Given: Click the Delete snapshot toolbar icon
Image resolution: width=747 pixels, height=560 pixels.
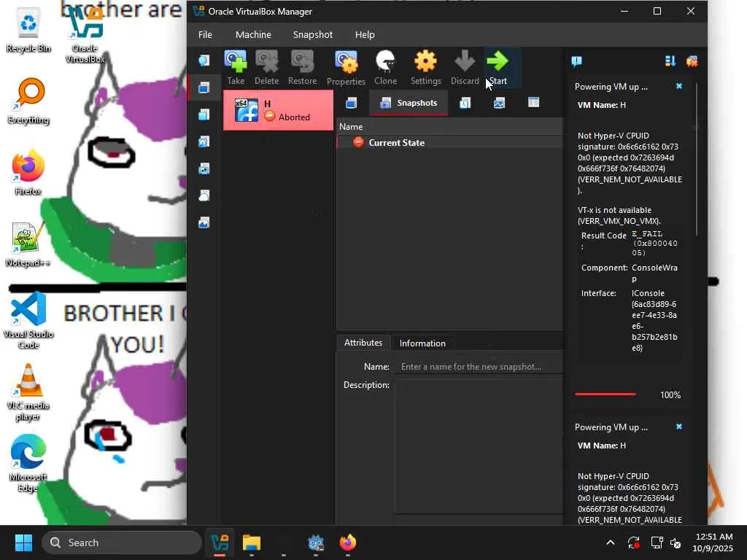Looking at the screenshot, I should [x=266, y=68].
